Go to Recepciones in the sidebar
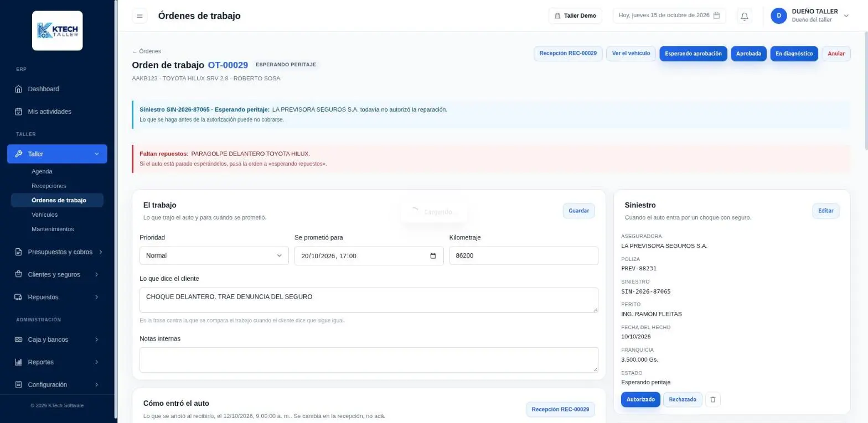868x423 pixels. pos(49,186)
